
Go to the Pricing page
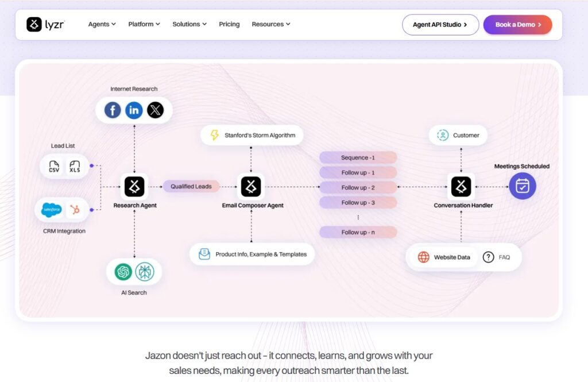[x=229, y=24]
